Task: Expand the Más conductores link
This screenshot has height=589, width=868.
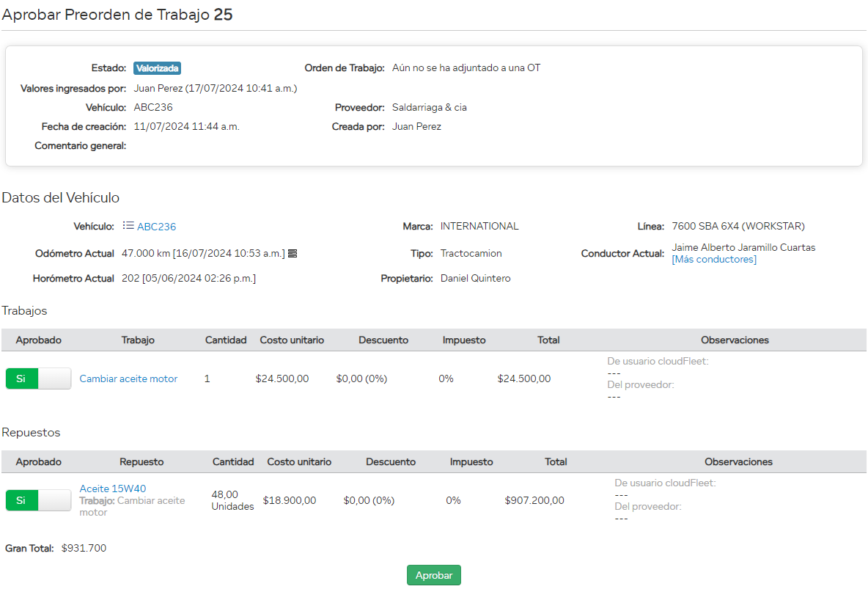Action: (714, 259)
